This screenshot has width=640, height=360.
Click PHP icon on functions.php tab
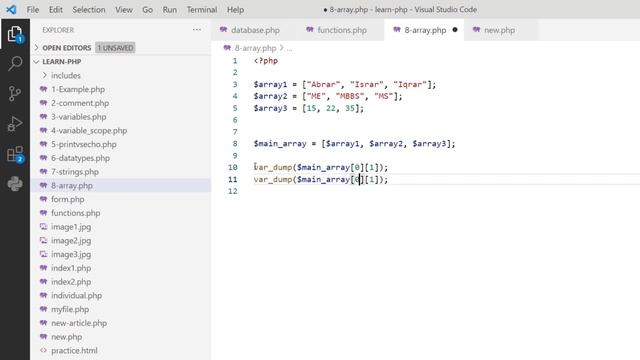pyautogui.click(x=309, y=30)
